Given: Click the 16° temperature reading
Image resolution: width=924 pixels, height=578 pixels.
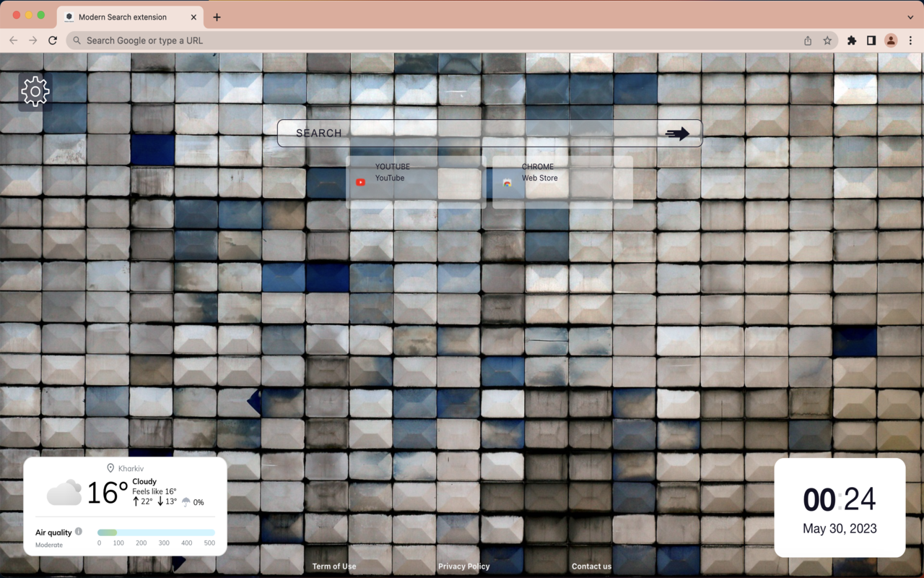Looking at the screenshot, I should coord(108,493).
